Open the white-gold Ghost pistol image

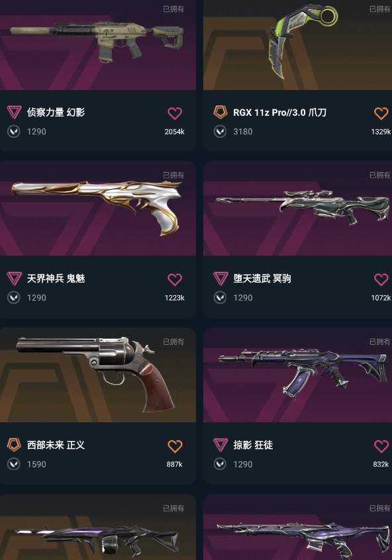tap(98, 209)
